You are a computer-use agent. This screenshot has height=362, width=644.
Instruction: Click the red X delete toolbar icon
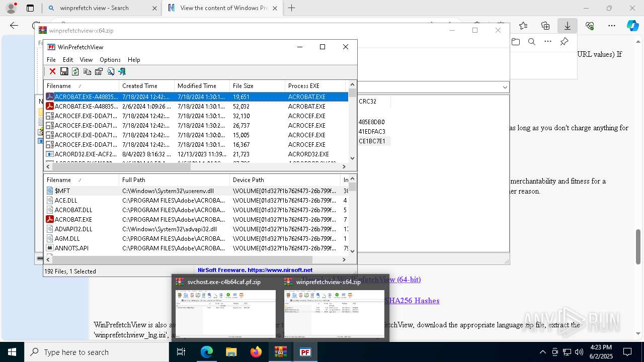[x=52, y=71]
